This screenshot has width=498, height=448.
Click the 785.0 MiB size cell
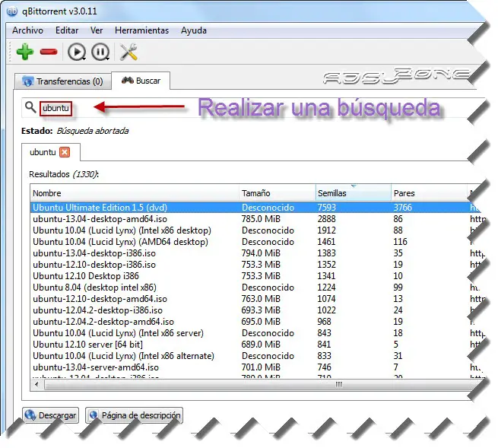[x=261, y=219]
